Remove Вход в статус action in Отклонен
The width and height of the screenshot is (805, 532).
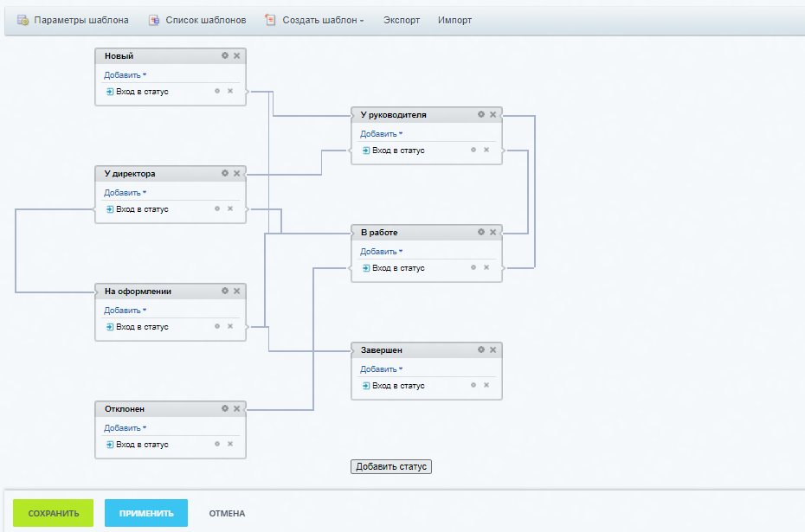[230, 444]
